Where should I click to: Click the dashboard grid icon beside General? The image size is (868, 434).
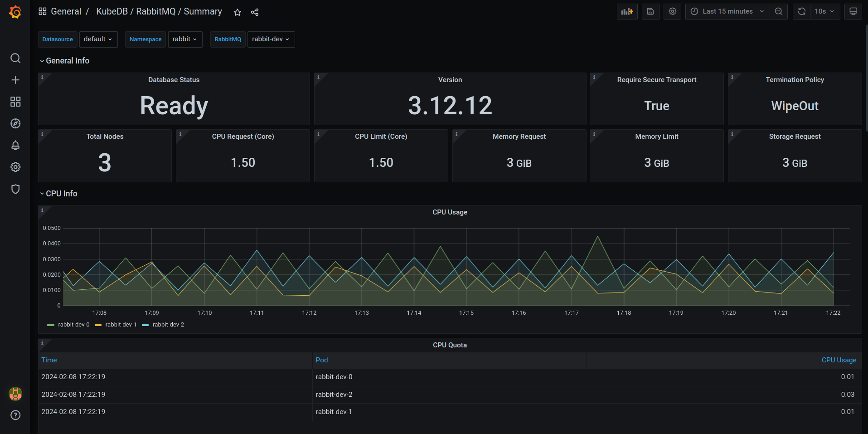[x=43, y=11]
